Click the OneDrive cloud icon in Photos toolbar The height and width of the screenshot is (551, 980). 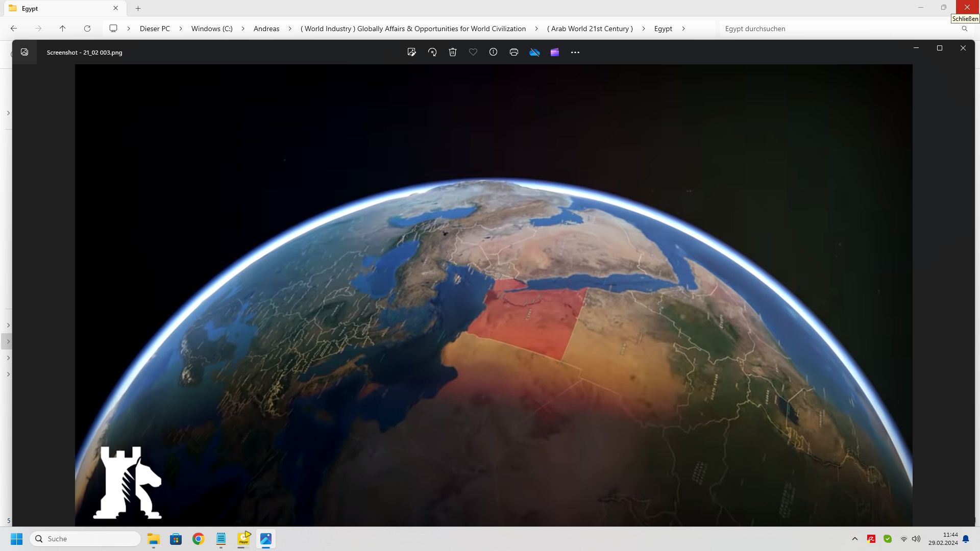coord(534,52)
